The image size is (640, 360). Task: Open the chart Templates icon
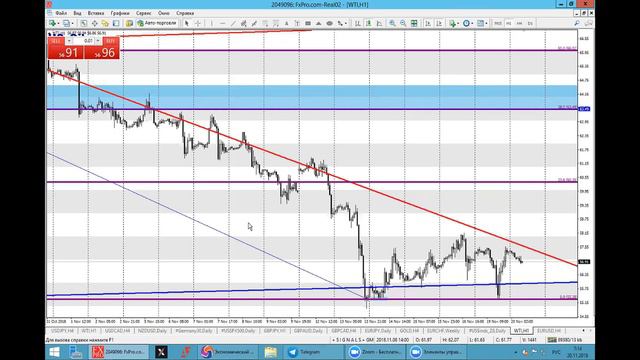480,23
